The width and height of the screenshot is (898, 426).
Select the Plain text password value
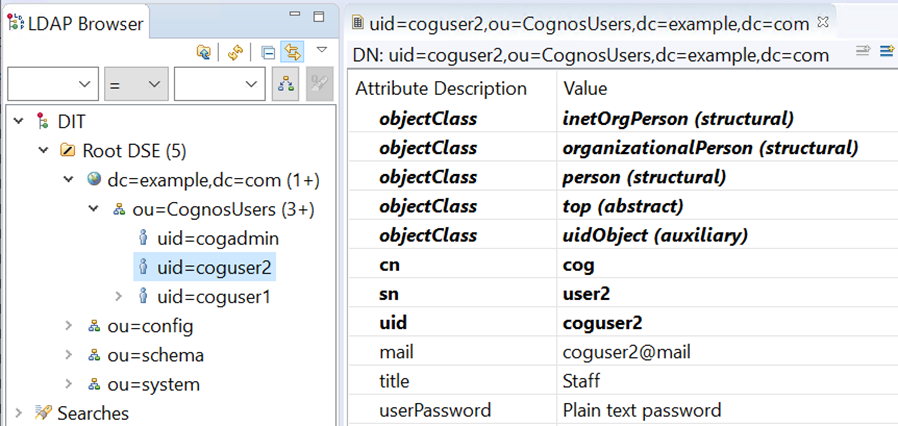point(642,411)
